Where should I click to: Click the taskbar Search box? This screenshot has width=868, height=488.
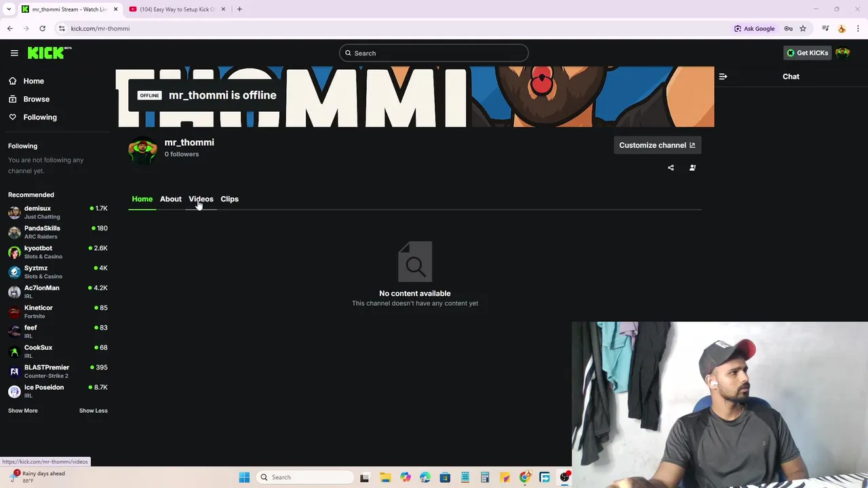click(x=305, y=477)
